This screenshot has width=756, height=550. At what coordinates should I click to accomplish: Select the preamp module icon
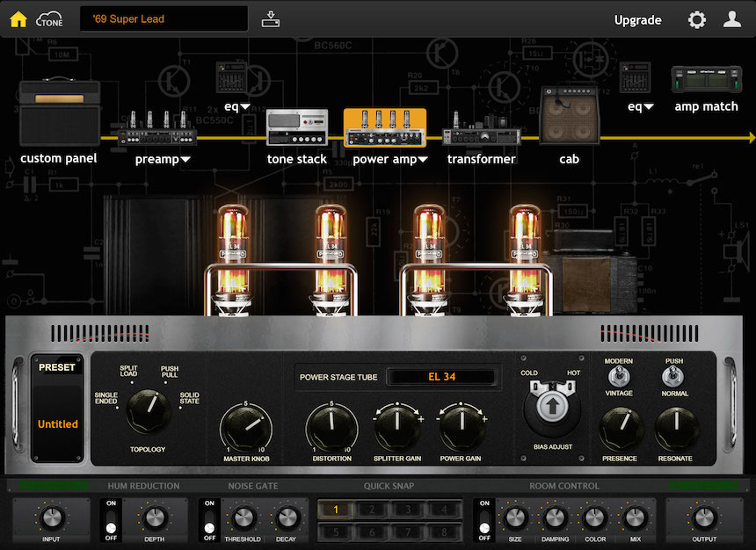pyautogui.click(x=157, y=128)
